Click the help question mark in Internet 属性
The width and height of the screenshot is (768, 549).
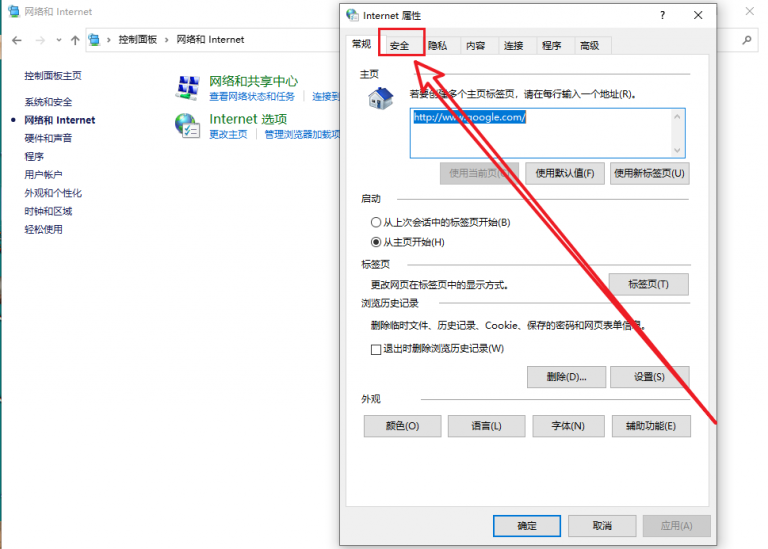click(662, 15)
